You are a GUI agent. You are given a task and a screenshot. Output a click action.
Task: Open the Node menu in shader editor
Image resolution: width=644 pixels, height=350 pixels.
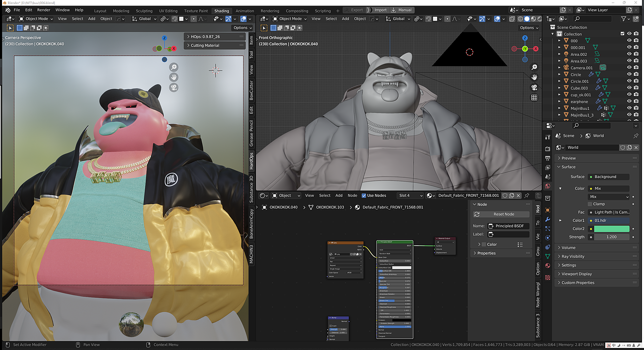tap(353, 195)
